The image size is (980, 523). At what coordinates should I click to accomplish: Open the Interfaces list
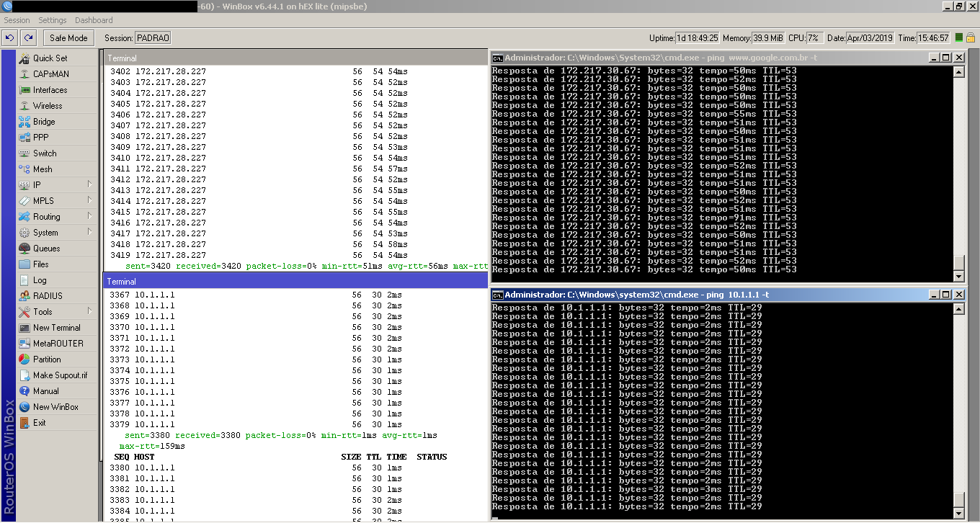click(x=50, y=90)
